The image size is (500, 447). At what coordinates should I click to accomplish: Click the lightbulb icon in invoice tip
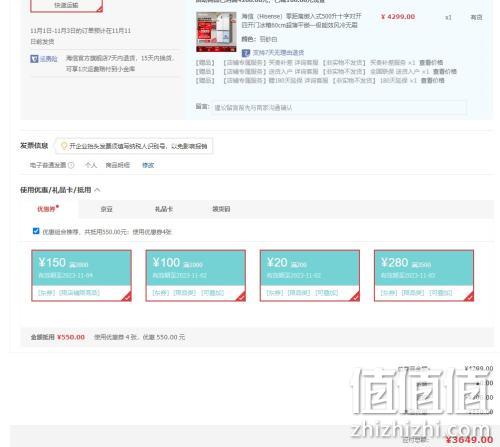(x=64, y=146)
